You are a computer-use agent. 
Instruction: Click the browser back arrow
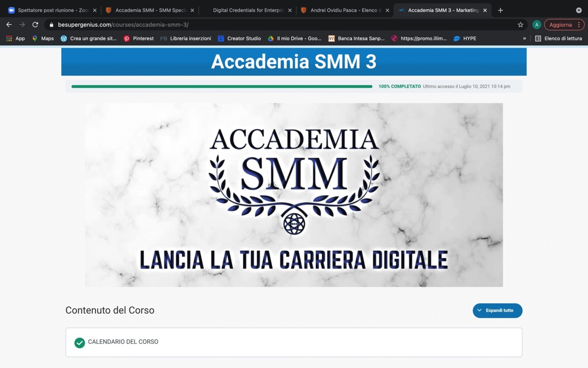point(9,25)
